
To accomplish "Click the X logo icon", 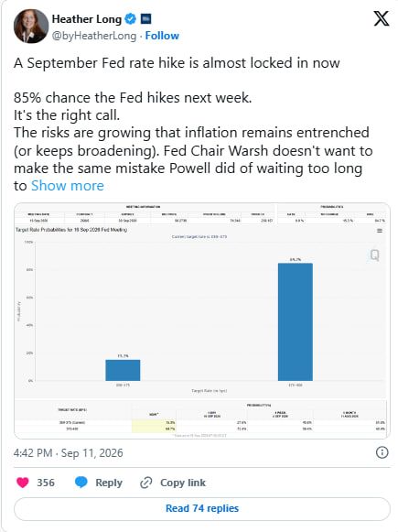I will point(381,18).
